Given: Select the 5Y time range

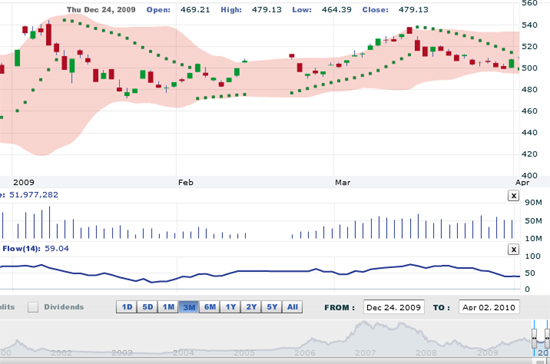Looking at the screenshot, I should pos(272,307).
